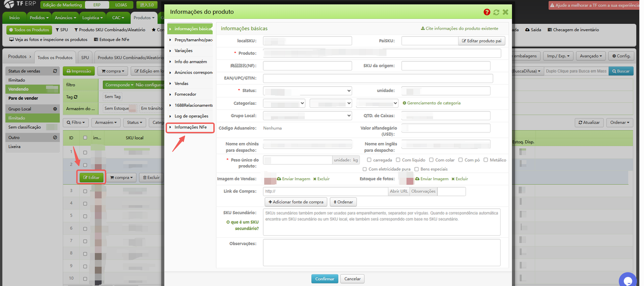Open the Status dropdown in the dialog
This screenshot has height=286, width=644.
[x=307, y=91]
